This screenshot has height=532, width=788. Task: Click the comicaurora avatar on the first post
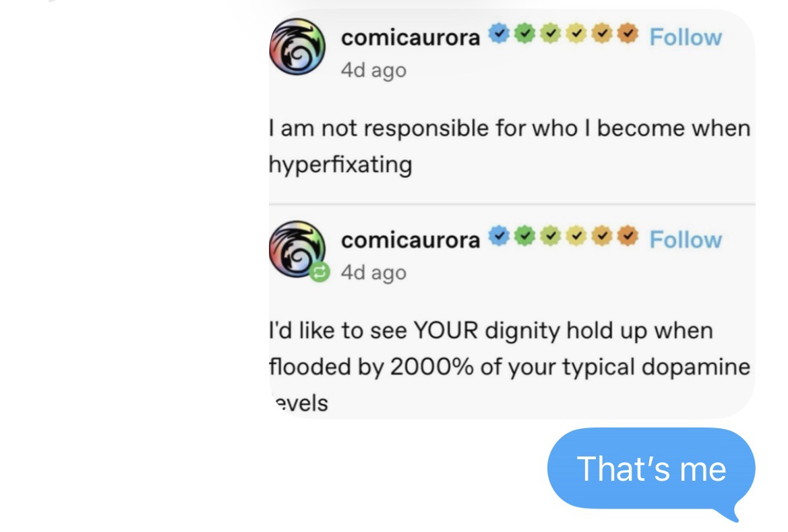[x=297, y=49]
